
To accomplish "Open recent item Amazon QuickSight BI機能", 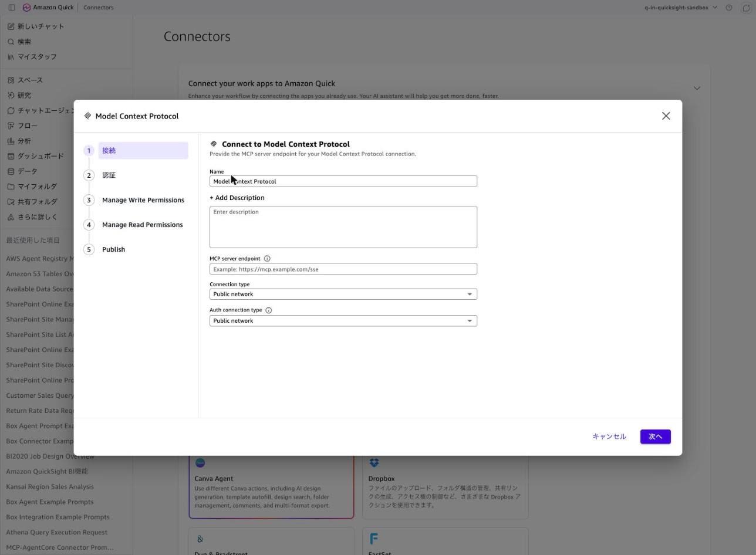I will (x=47, y=472).
